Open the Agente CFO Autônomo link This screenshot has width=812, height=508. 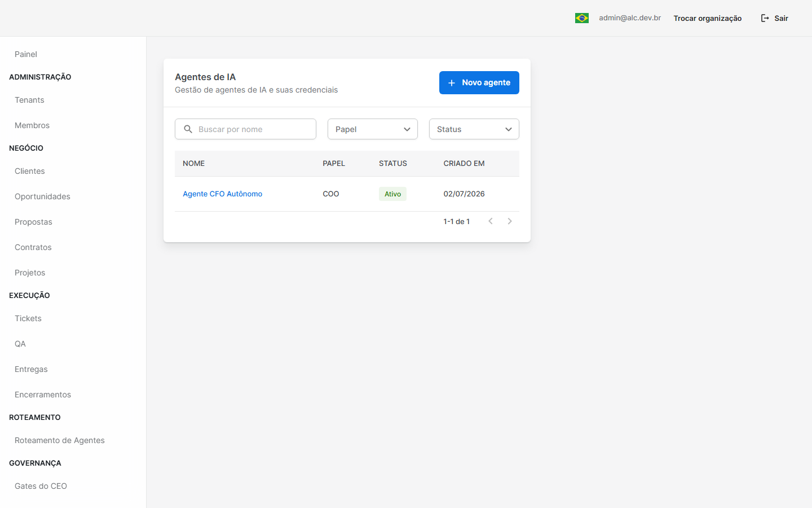[x=222, y=194]
